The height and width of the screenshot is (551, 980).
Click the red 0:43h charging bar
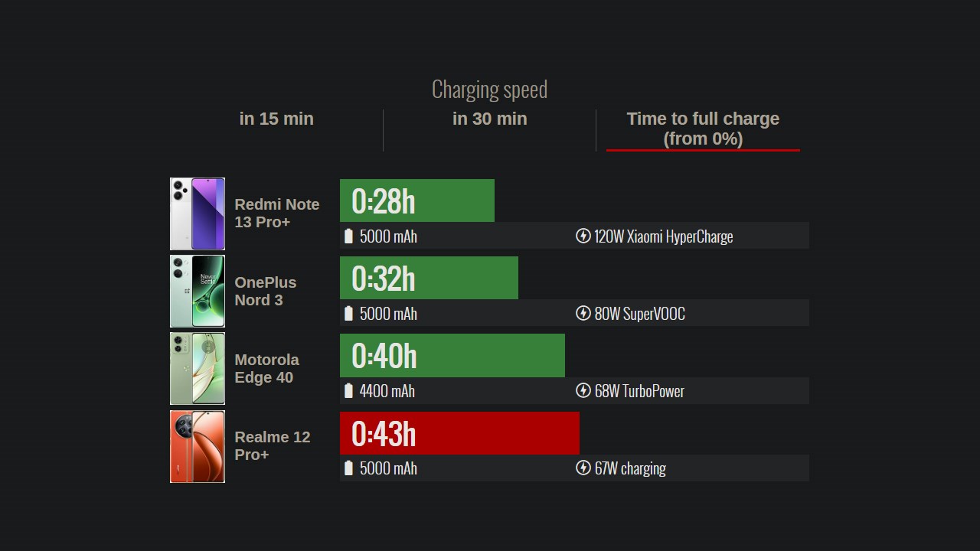459,433
